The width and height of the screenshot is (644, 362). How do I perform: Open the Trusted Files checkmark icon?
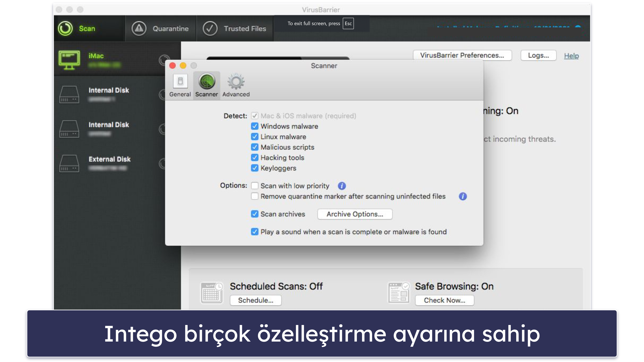(210, 28)
